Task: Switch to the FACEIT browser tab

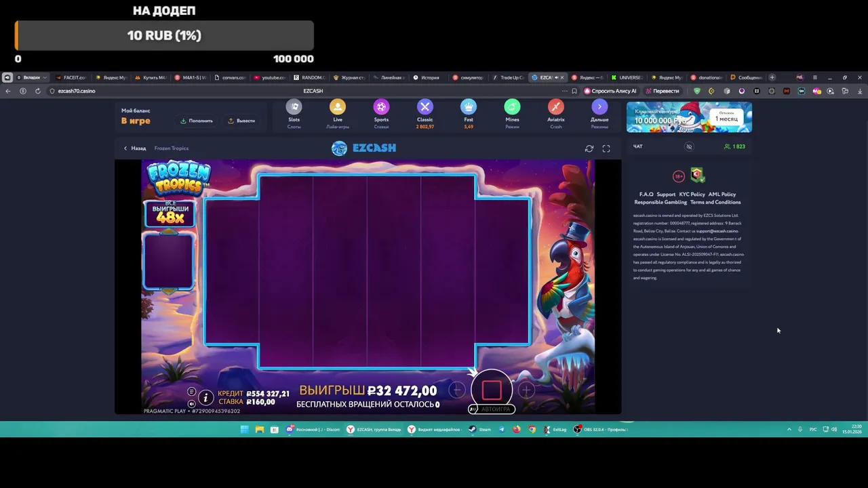Action: 71,77
